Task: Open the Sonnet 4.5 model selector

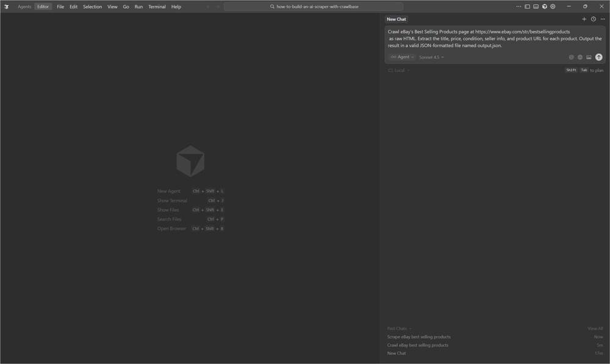Action: pos(429,57)
